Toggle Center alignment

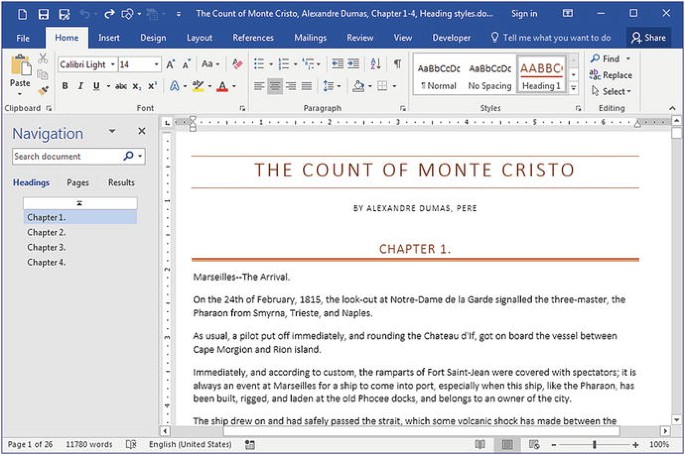coord(275,86)
